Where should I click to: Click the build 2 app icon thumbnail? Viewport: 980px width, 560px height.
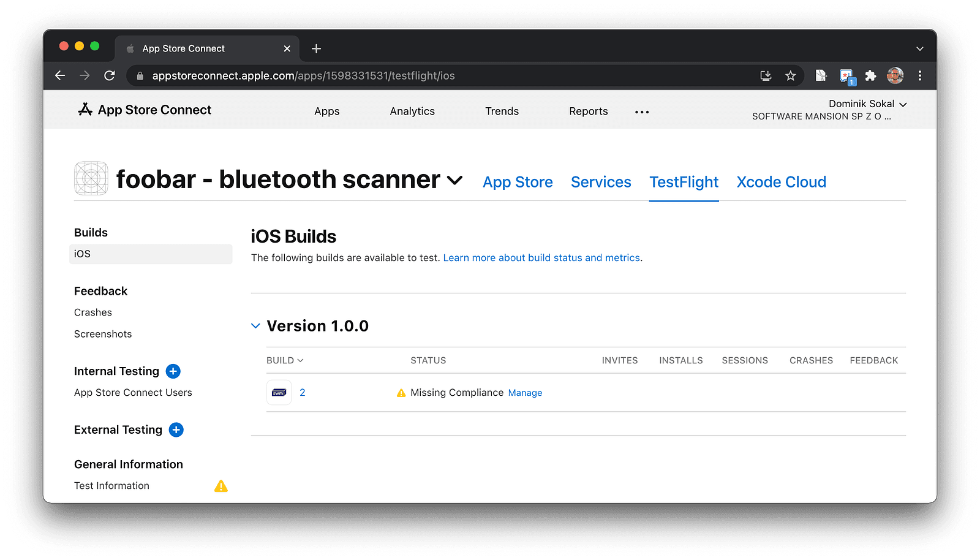pyautogui.click(x=279, y=393)
